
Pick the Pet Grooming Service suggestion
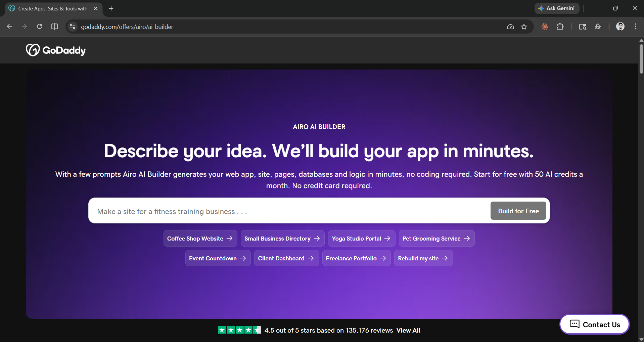pos(436,239)
